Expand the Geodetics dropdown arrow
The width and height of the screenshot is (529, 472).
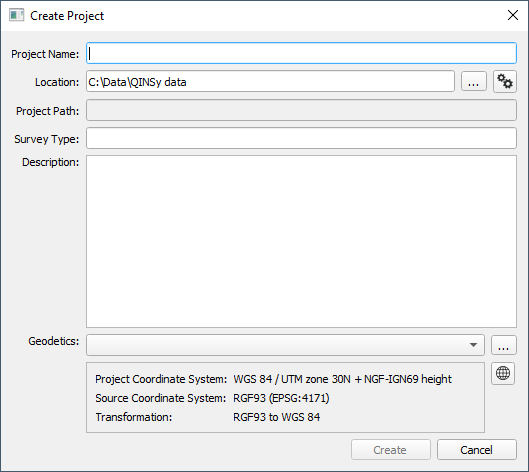pyautogui.click(x=473, y=345)
